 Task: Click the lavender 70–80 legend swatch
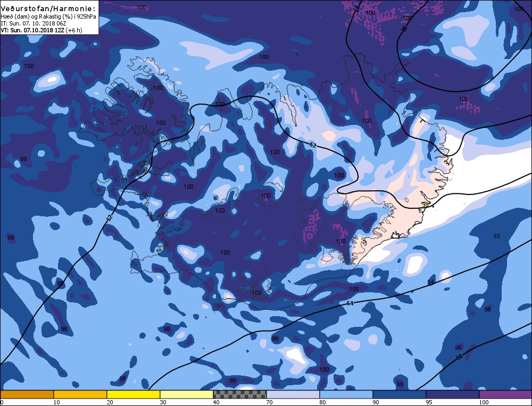point(293,394)
